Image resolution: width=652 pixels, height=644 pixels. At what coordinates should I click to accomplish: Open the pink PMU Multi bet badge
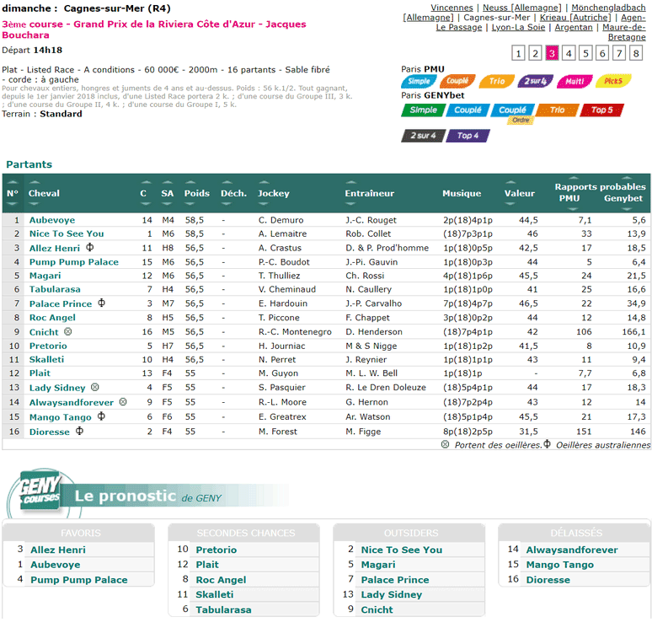pyautogui.click(x=575, y=82)
